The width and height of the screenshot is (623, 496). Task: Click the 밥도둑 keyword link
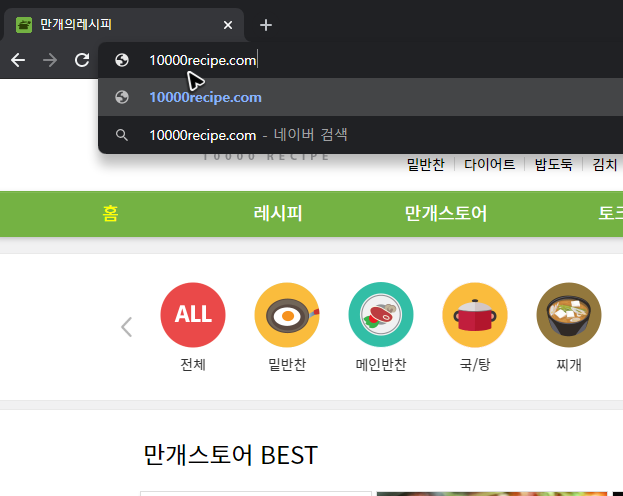click(553, 164)
